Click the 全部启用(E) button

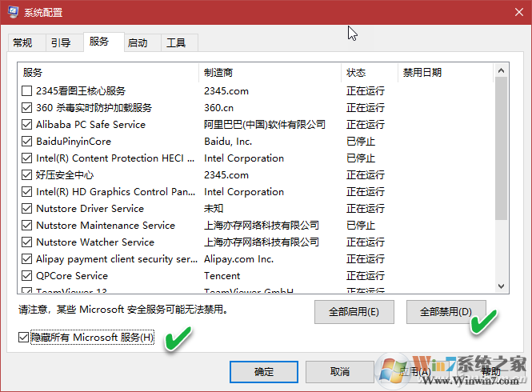point(354,311)
